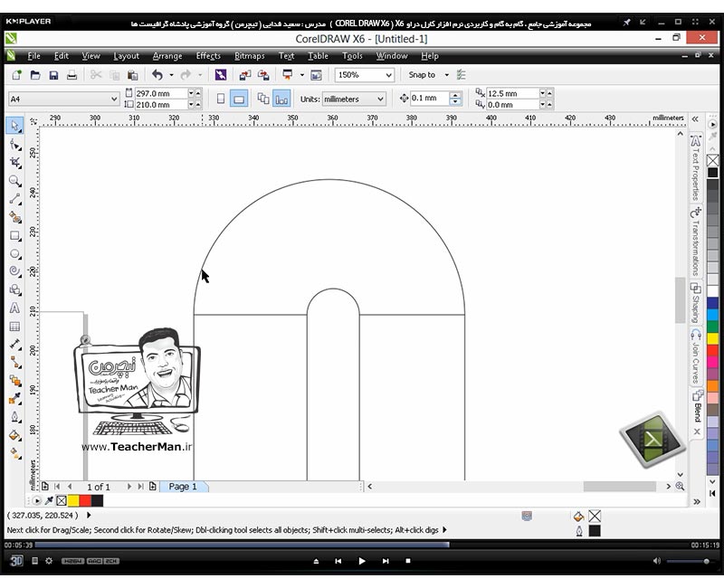Play the video in KMPlayer
Screen dimensions: 724x588
pos(361,561)
